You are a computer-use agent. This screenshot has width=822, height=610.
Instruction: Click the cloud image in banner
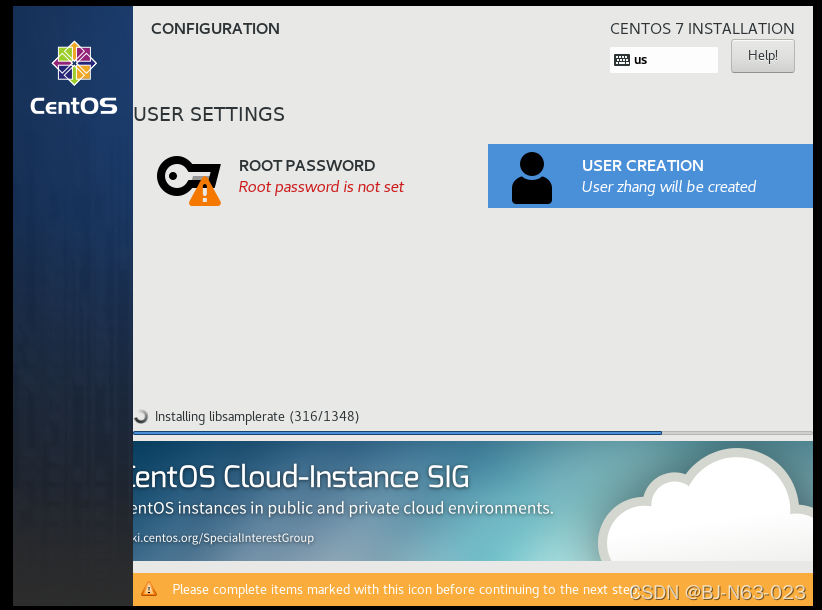tap(706, 504)
